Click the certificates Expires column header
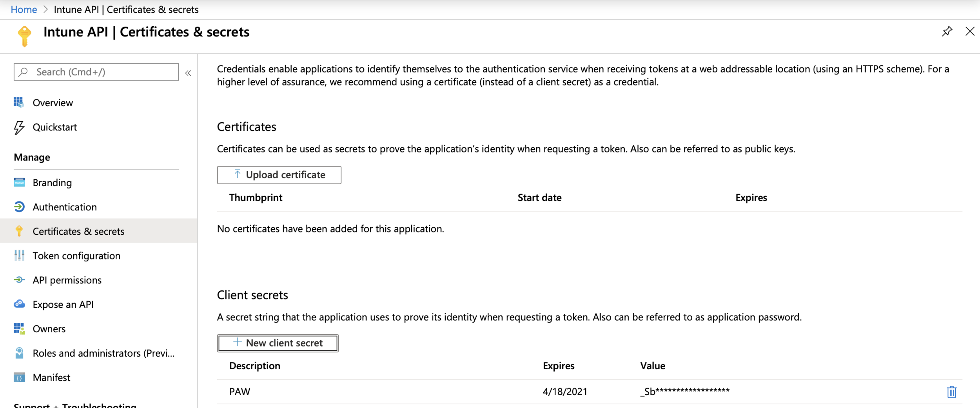The height and width of the screenshot is (408, 980). click(x=751, y=198)
